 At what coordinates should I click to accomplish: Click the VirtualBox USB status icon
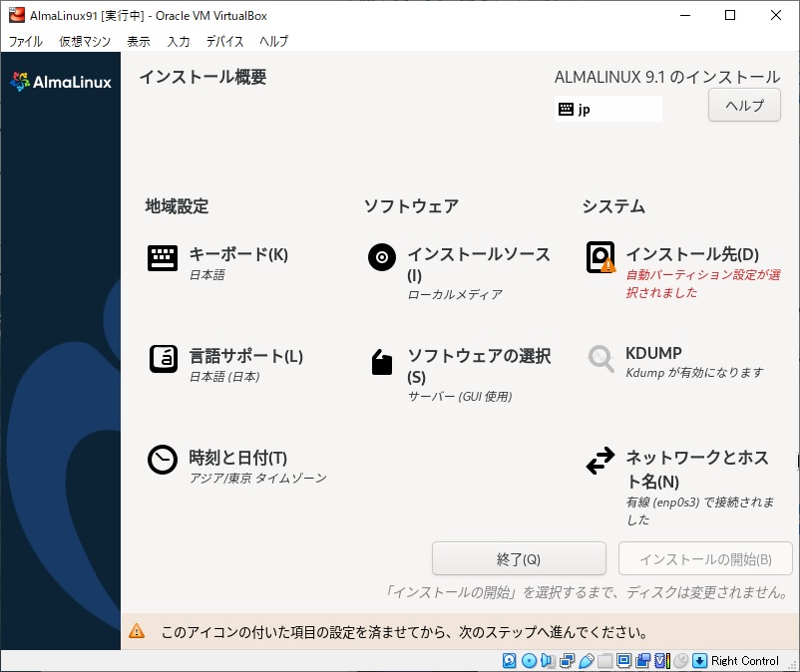click(587, 661)
